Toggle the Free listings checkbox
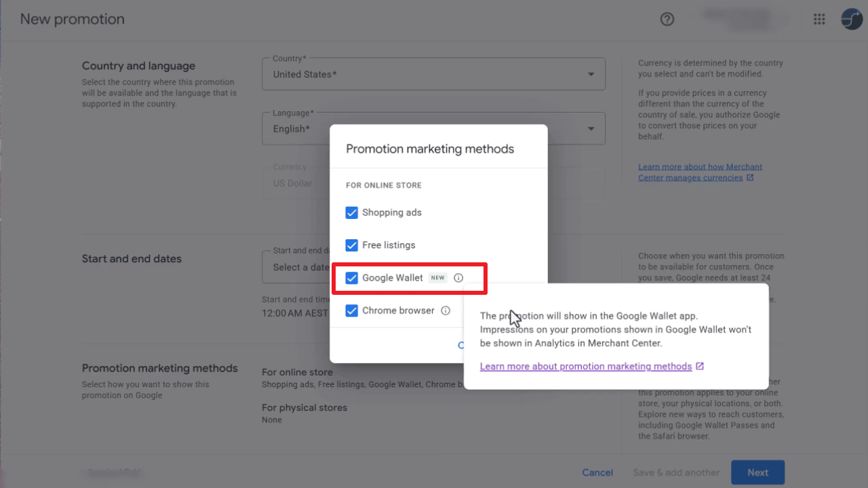The width and height of the screenshot is (868, 488). [351, 245]
